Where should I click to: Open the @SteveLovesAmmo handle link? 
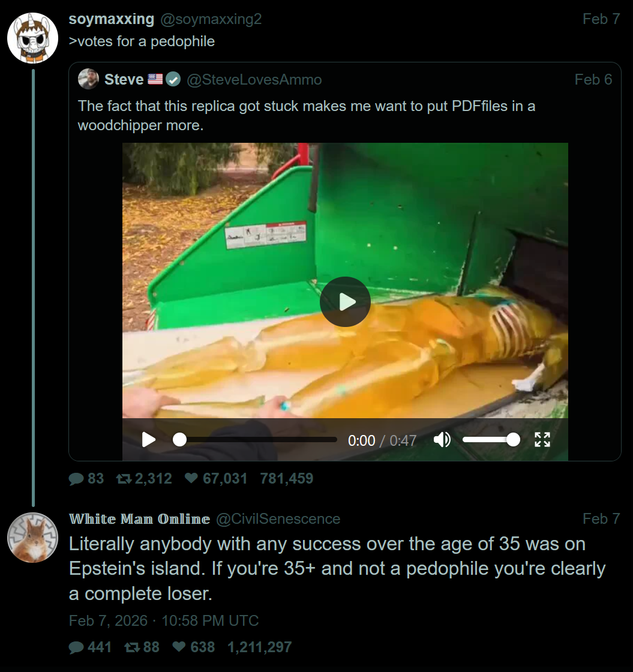pos(254,79)
